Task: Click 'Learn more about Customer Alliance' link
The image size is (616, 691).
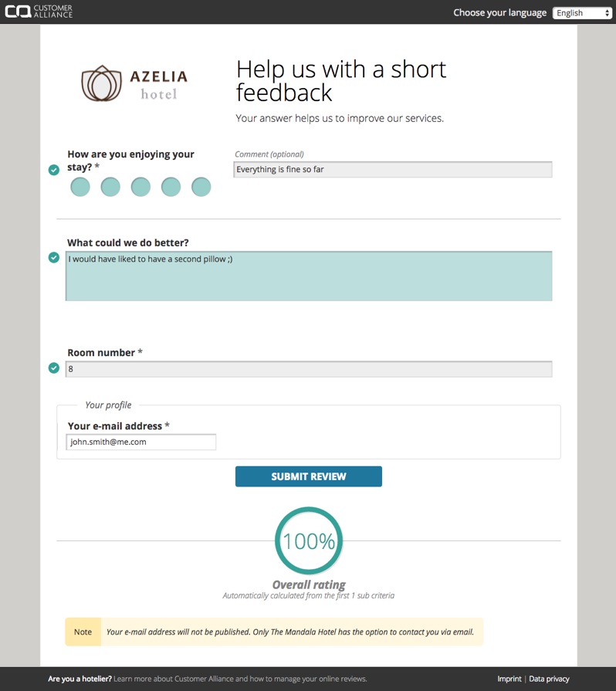Action: [x=240, y=679]
